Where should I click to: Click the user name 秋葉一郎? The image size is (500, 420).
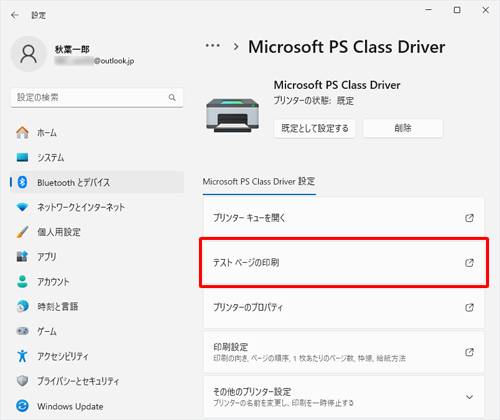[x=72, y=49]
